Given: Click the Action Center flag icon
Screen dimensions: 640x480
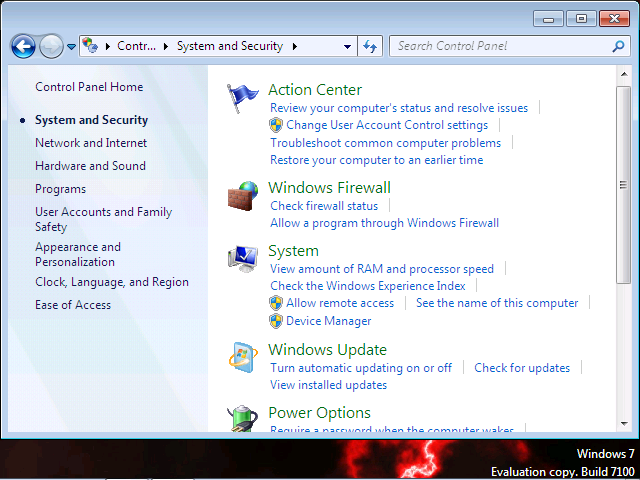Looking at the screenshot, I should pyautogui.click(x=242, y=98).
